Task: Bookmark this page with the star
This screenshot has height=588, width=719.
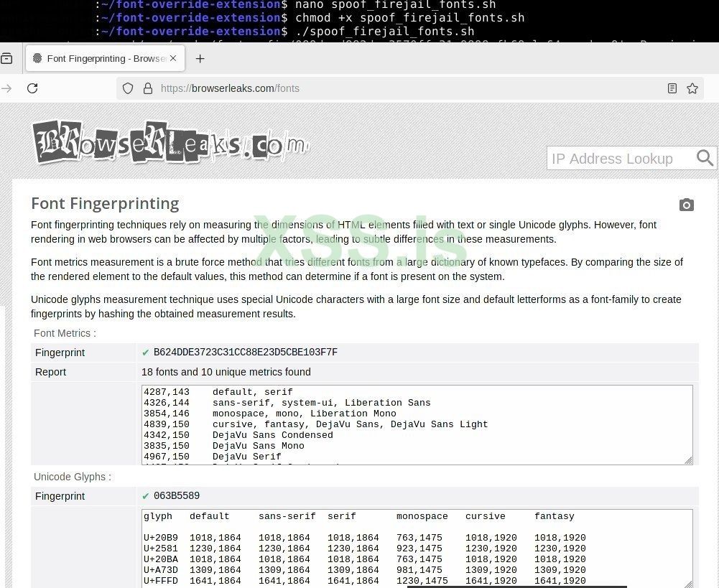Action: point(692,88)
